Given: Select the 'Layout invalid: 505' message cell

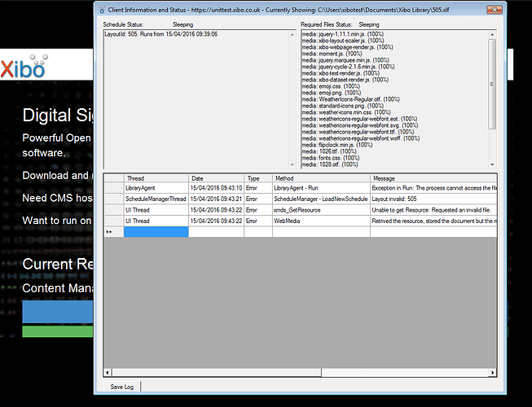Looking at the screenshot, I should click(433, 199).
